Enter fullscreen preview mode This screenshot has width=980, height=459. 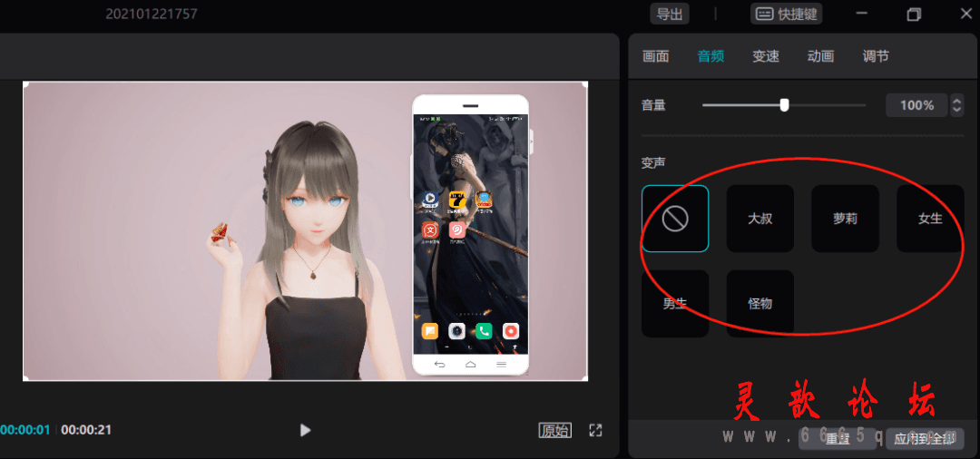tap(595, 430)
